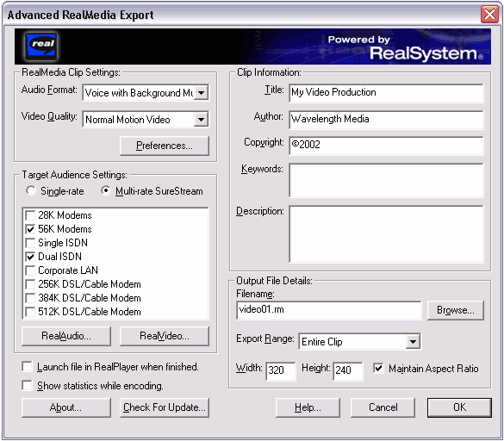The image size is (504, 441).
Task: Enable the Corporate LAN checkbox
Action: coord(30,270)
